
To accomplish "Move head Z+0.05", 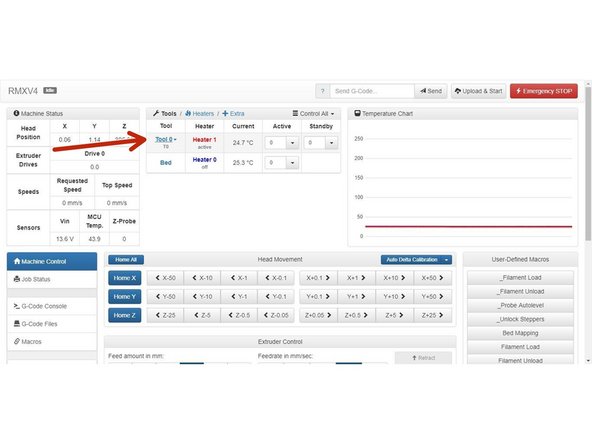I will coord(318,315).
